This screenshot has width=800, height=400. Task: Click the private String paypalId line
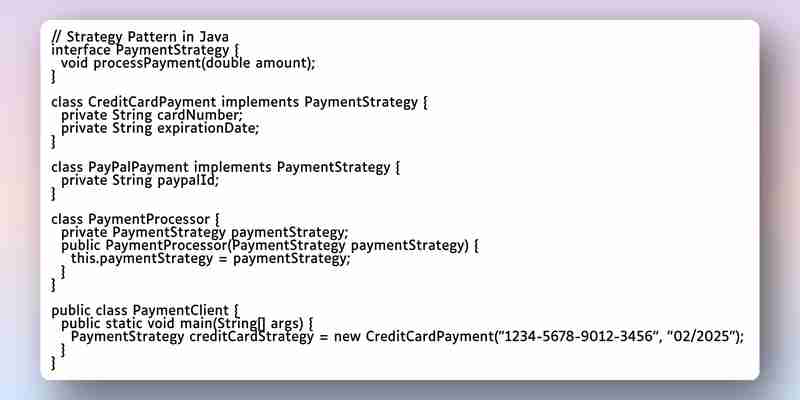[x=140, y=180]
